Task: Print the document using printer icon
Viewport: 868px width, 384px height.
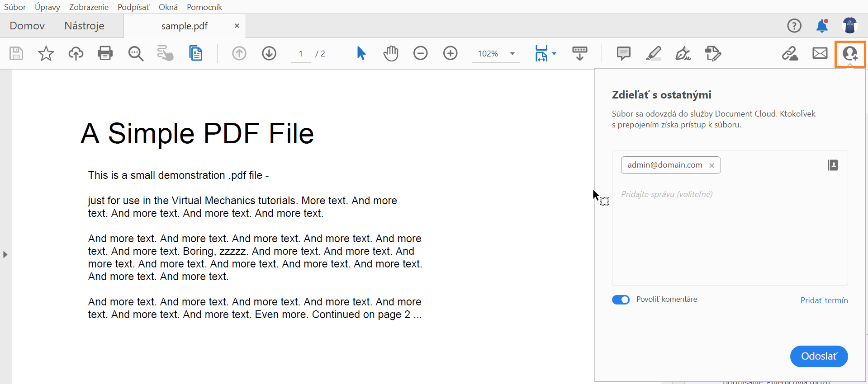Action: [x=105, y=53]
